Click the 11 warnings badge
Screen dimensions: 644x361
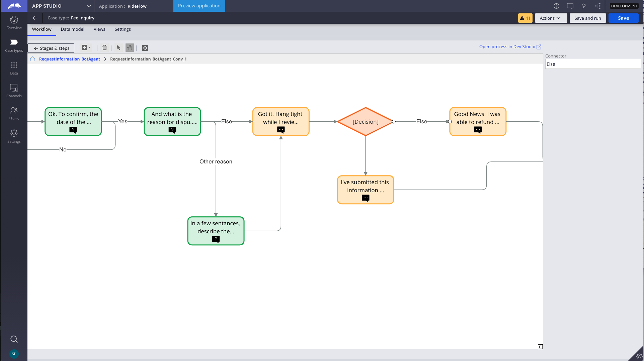tap(525, 18)
